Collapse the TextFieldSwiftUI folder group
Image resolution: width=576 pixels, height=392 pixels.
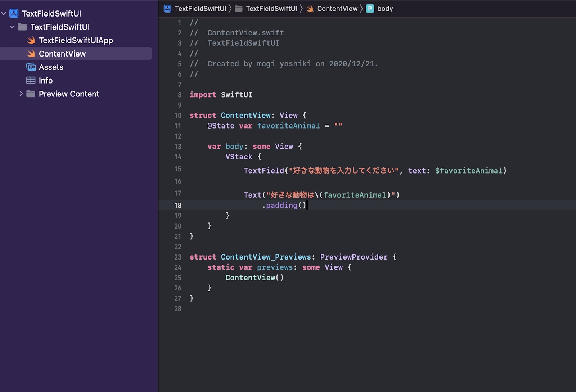coord(12,27)
